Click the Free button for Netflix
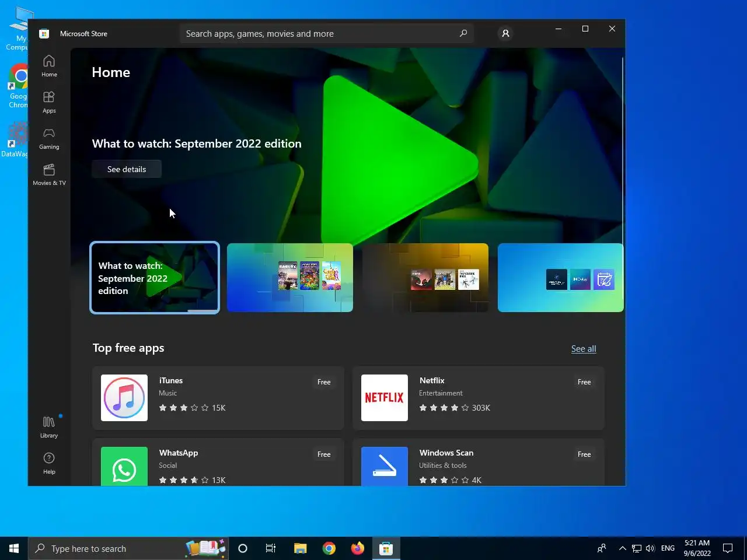747x560 pixels. click(584, 382)
